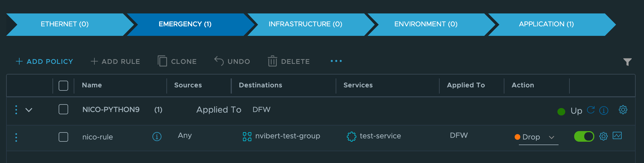Click the filter funnel icon
644x163 pixels.
point(627,62)
